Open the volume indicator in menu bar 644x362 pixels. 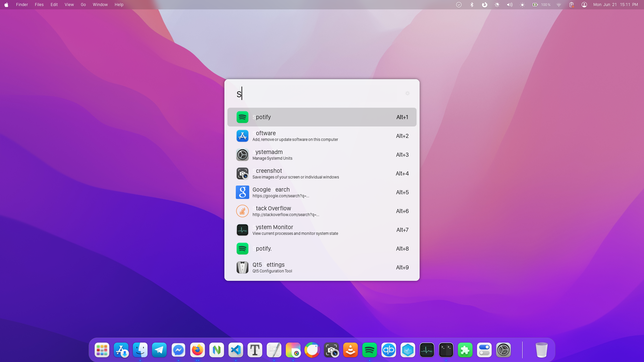tap(509, 5)
